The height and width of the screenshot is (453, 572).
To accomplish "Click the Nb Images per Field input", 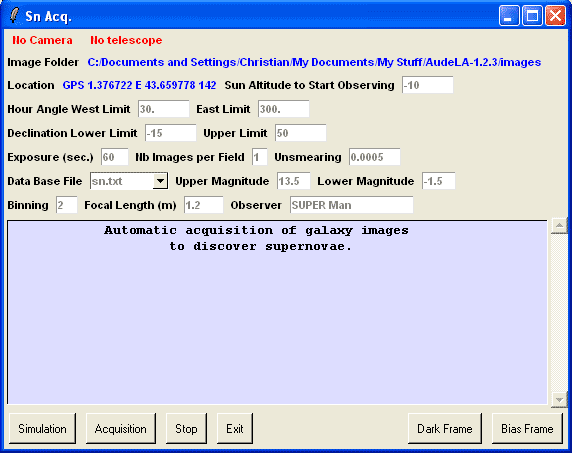I will 259,157.
